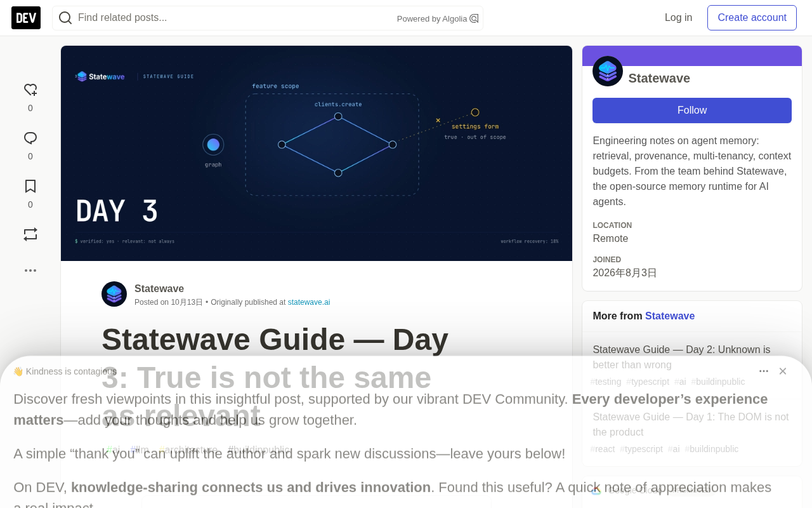Focus the Find related posts search field

point(268,18)
